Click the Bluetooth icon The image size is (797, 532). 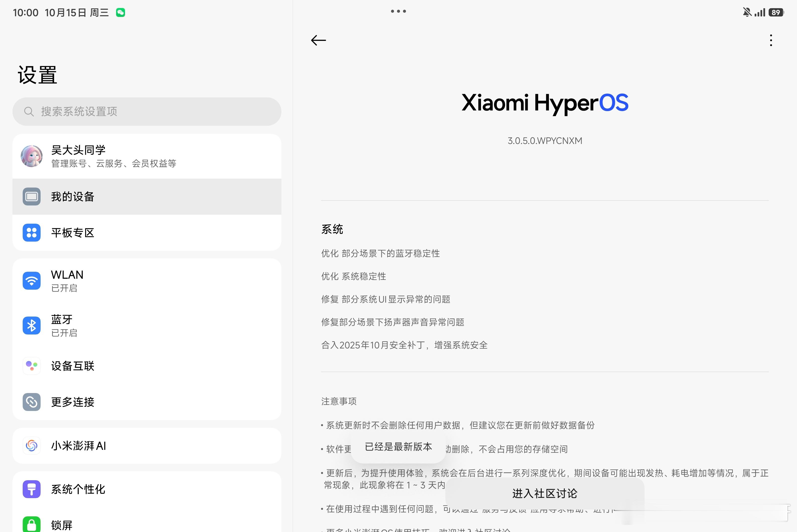[32, 325]
